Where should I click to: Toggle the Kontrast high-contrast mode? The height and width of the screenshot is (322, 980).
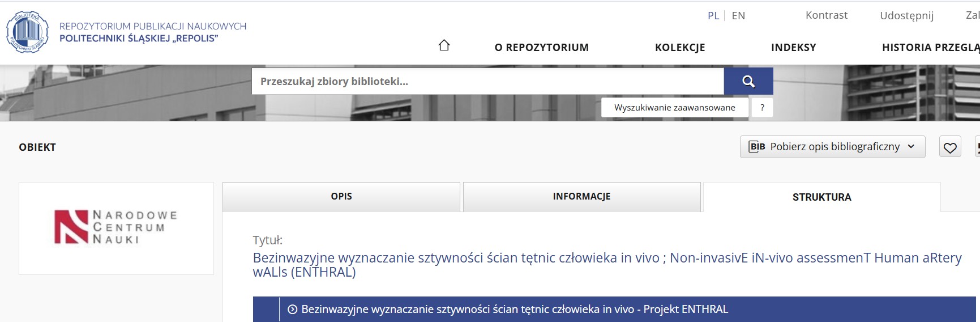[x=826, y=15]
